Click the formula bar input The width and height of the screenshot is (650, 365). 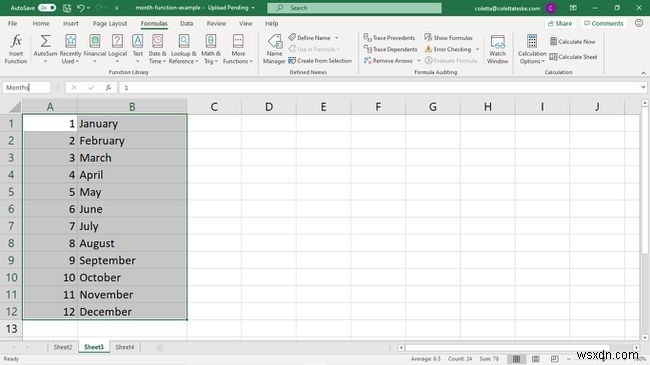point(379,88)
